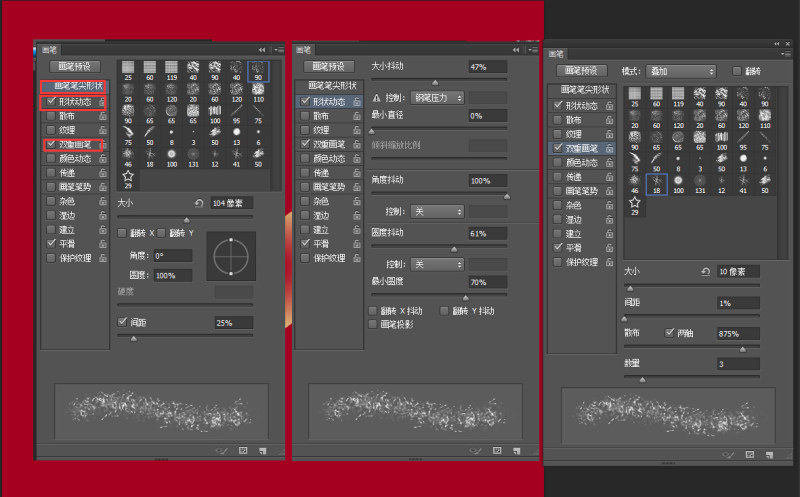Open the 钢笔压力 control dropdown

pyautogui.click(x=437, y=97)
